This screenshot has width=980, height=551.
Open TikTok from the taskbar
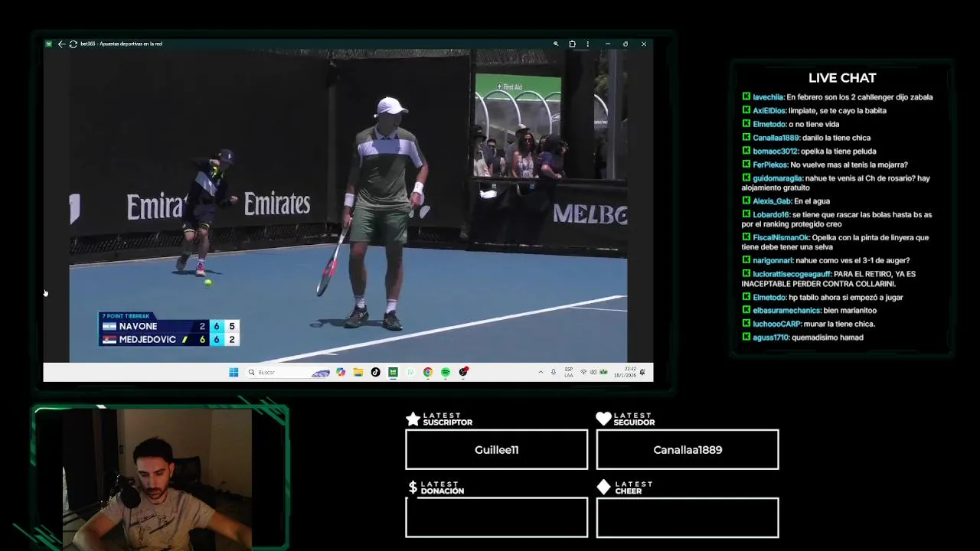pos(375,372)
